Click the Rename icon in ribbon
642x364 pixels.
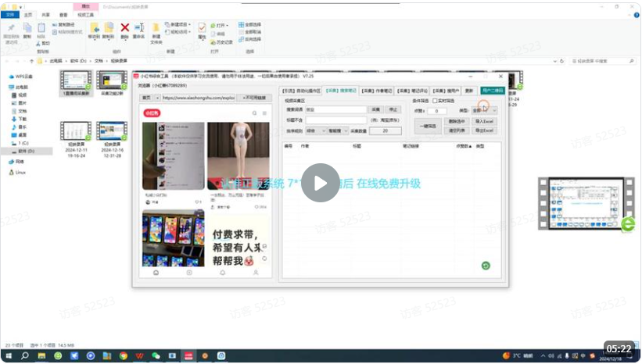(138, 29)
